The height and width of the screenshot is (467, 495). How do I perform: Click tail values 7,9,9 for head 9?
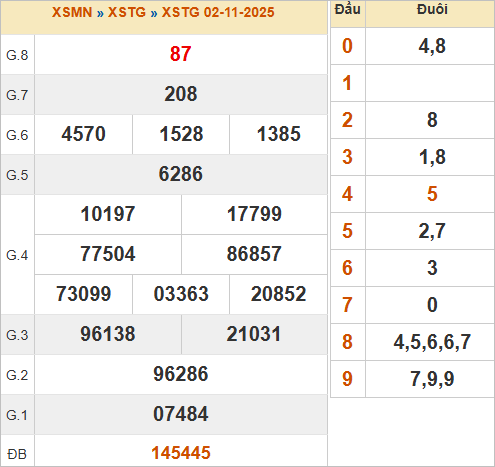(432, 379)
